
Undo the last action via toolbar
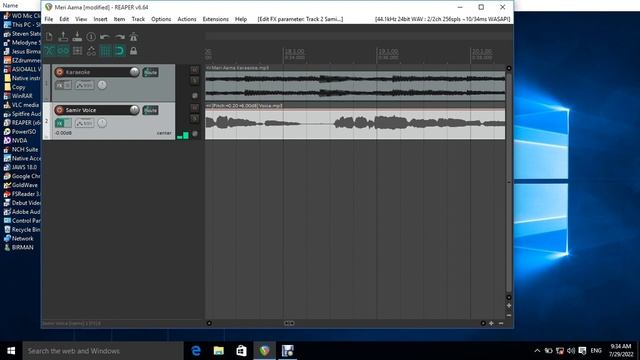click(x=105, y=37)
